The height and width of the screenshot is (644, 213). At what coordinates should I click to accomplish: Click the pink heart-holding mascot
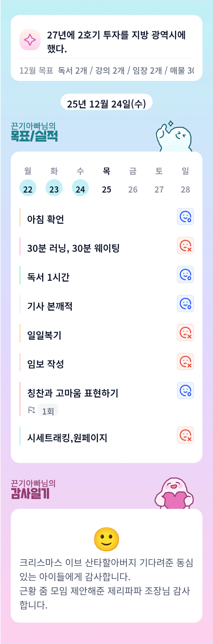click(174, 493)
